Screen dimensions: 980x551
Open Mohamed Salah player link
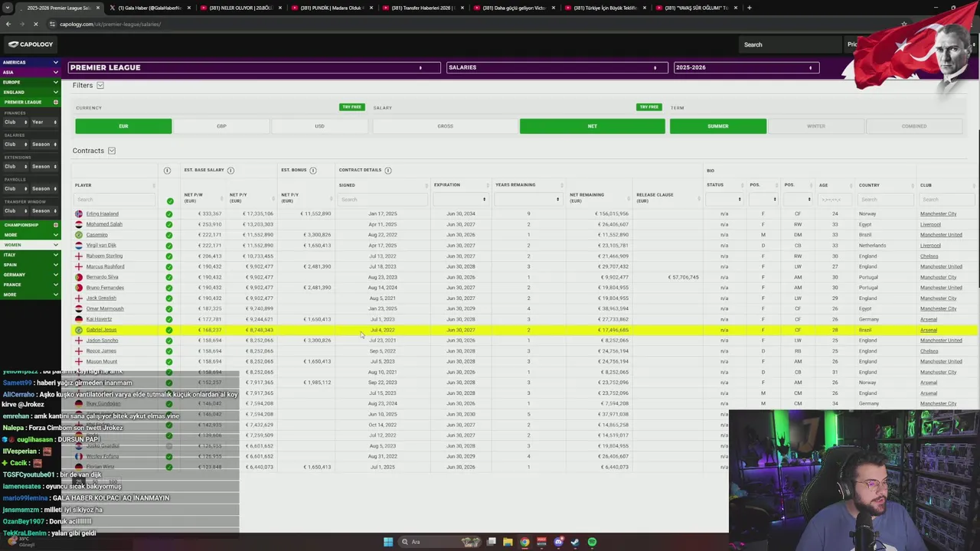pos(104,224)
